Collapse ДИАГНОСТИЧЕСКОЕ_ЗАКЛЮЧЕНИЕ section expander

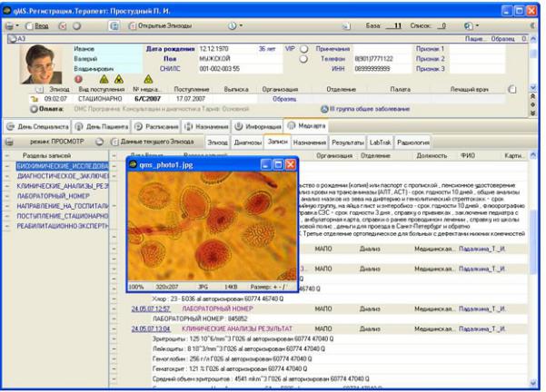(x=7, y=176)
